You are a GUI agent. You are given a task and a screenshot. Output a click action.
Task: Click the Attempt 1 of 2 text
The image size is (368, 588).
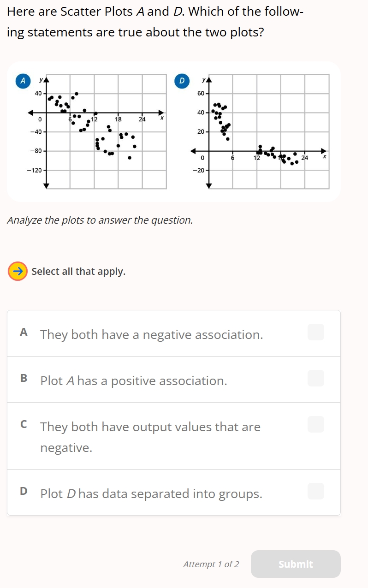pyautogui.click(x=210, y=564)
